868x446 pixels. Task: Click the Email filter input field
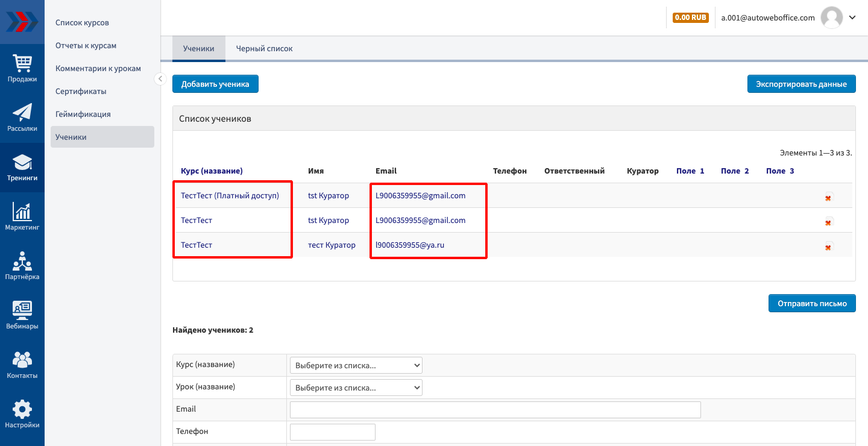[495, 410]
